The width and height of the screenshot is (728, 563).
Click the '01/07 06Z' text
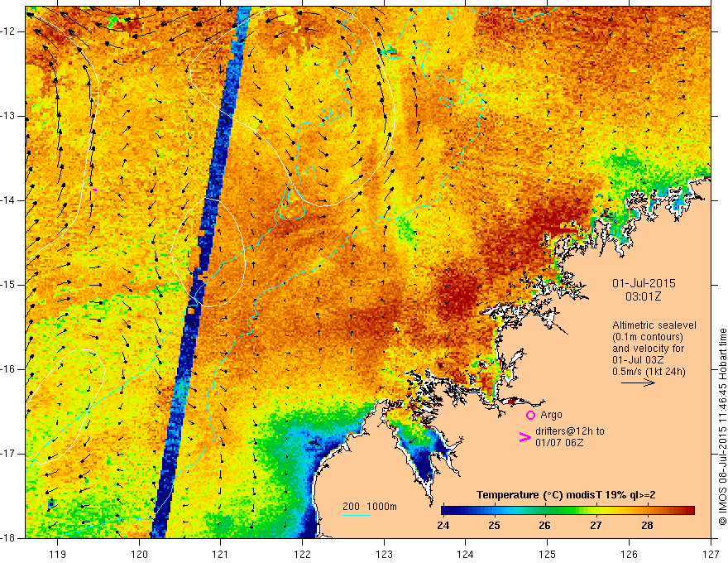[x=559, y=443]
